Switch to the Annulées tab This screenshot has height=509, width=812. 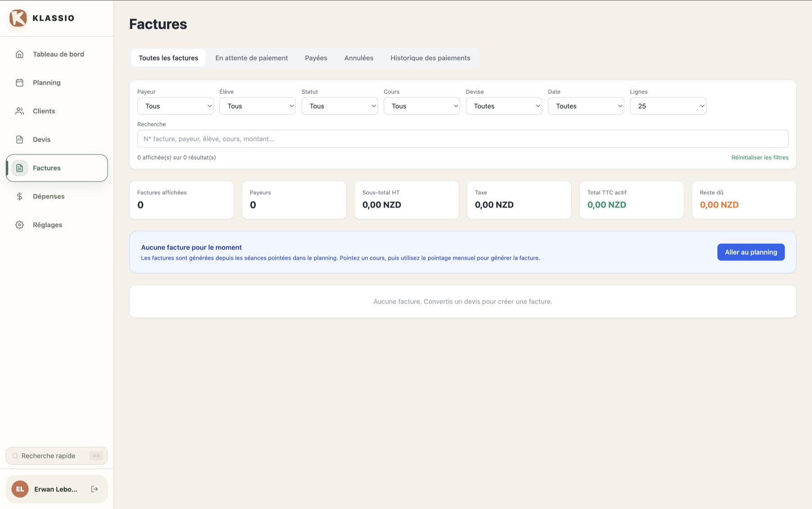(x=359, y=58)
